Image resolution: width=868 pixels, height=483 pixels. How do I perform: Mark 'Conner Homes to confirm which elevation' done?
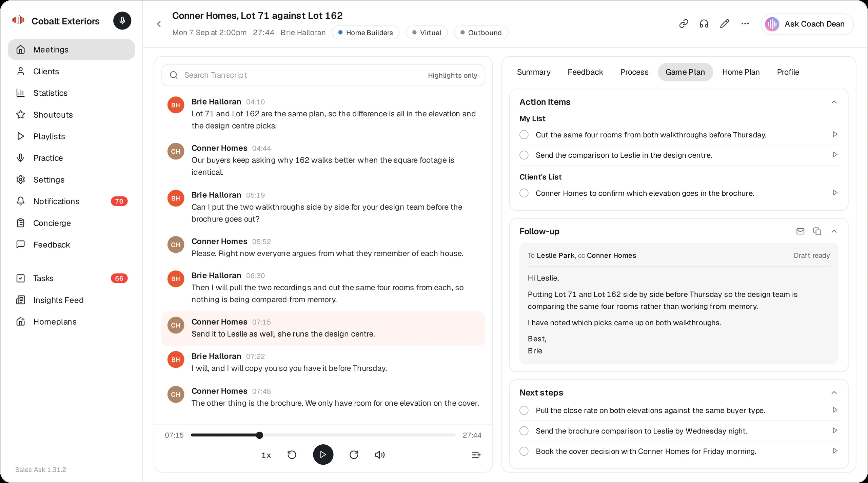524,193
